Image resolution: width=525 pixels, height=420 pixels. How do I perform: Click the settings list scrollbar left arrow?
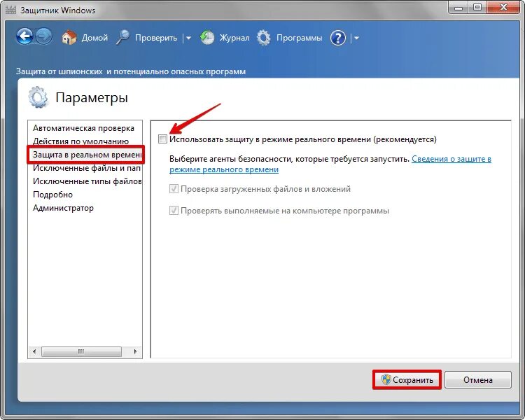(34, 351)
